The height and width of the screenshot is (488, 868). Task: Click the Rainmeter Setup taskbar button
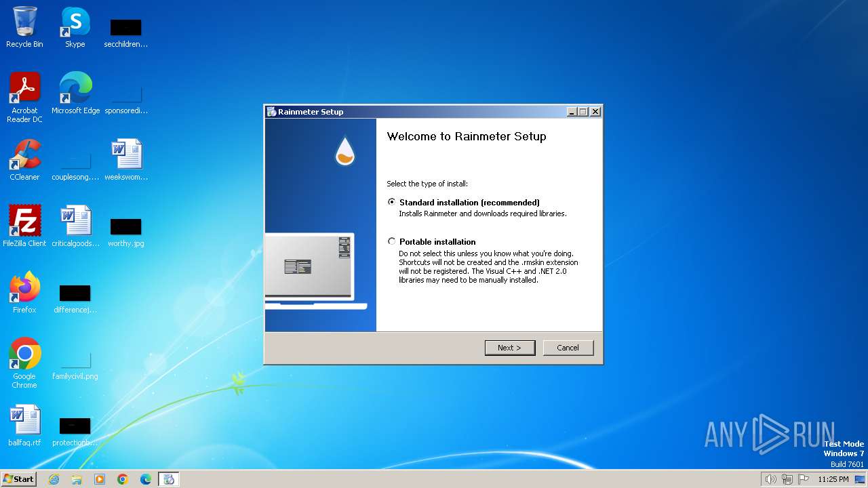click(x=169, y=479)
